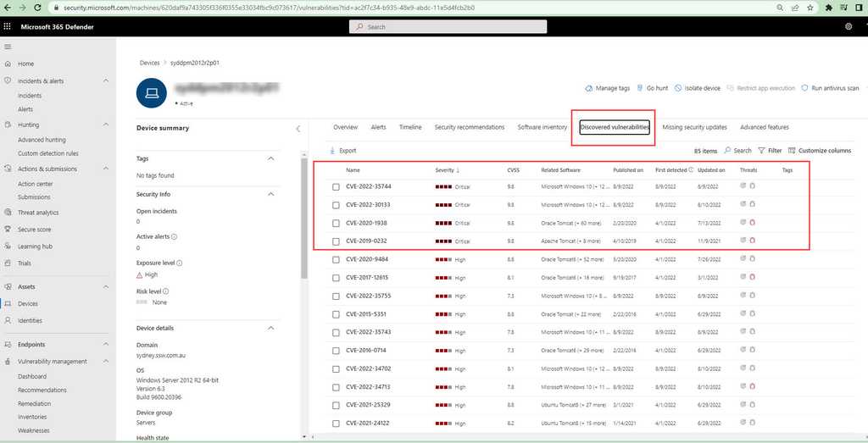Sort by the Severity column header
This screenshot has height=443, width=868.
pos(446,170)
